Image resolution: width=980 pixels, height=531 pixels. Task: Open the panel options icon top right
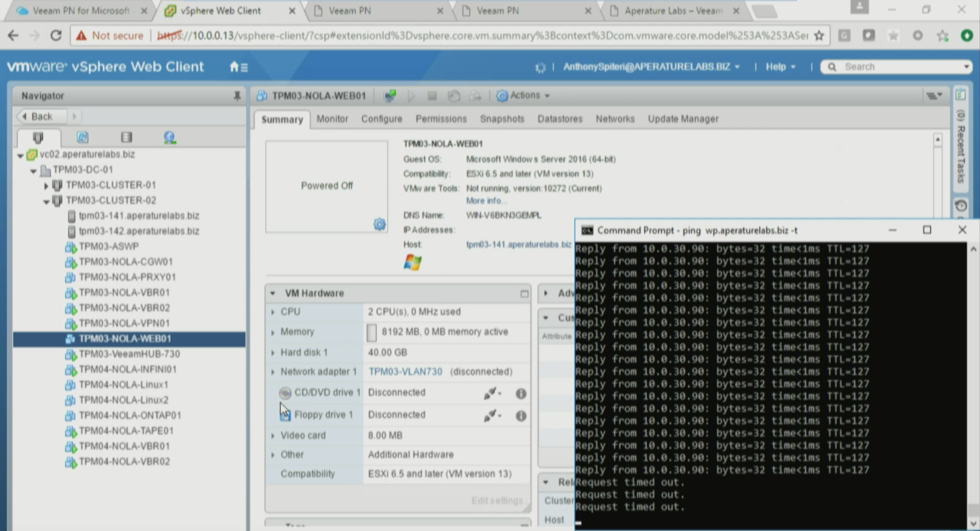[934, 95]
